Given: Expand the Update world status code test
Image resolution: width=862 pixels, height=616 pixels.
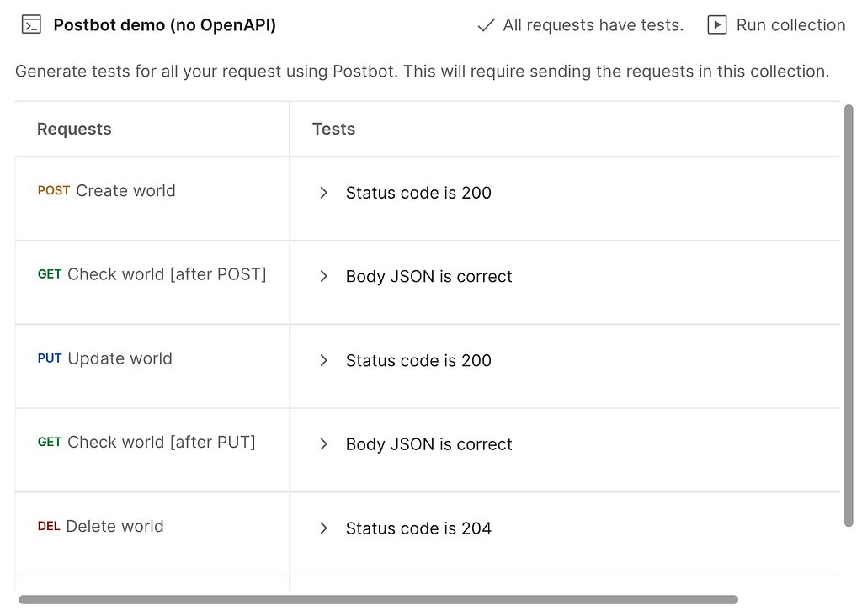Looking at the screenshot, I should (x=324, y=360).
